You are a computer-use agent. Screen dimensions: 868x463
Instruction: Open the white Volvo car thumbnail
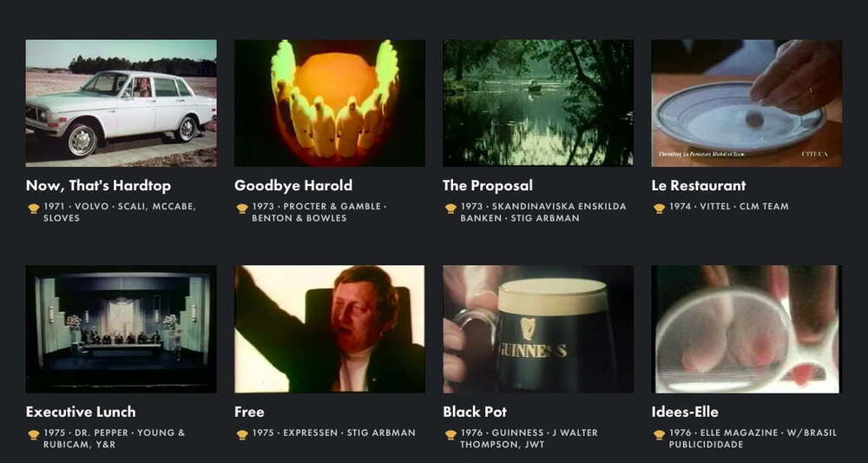tap(122, 103)
